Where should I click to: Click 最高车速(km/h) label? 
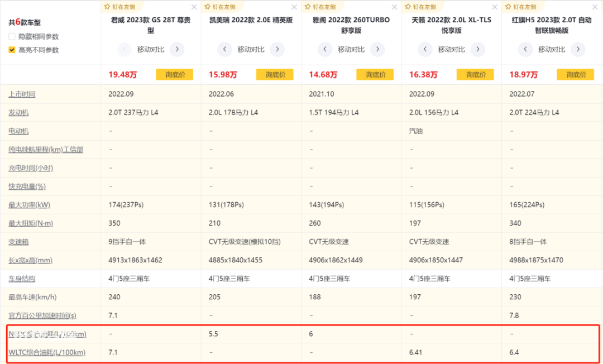tap(33, 297)
